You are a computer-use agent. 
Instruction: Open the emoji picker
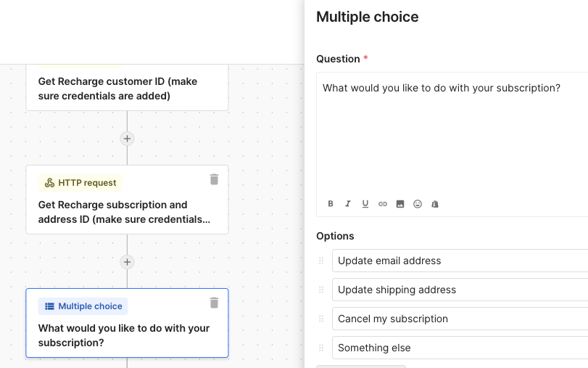point(418,204)
